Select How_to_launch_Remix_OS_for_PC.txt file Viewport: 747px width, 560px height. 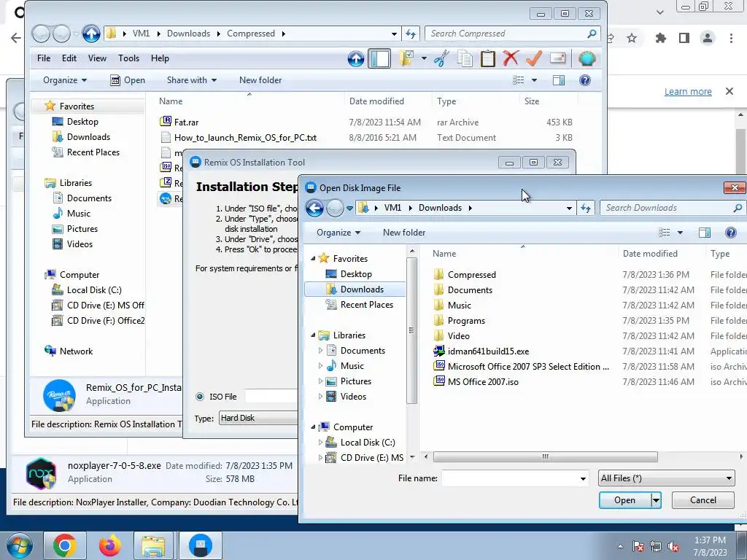[245, 138]
